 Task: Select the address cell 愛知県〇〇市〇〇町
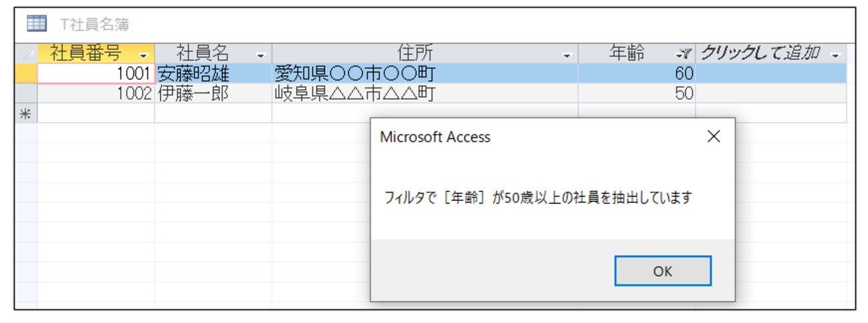(425, 73)
